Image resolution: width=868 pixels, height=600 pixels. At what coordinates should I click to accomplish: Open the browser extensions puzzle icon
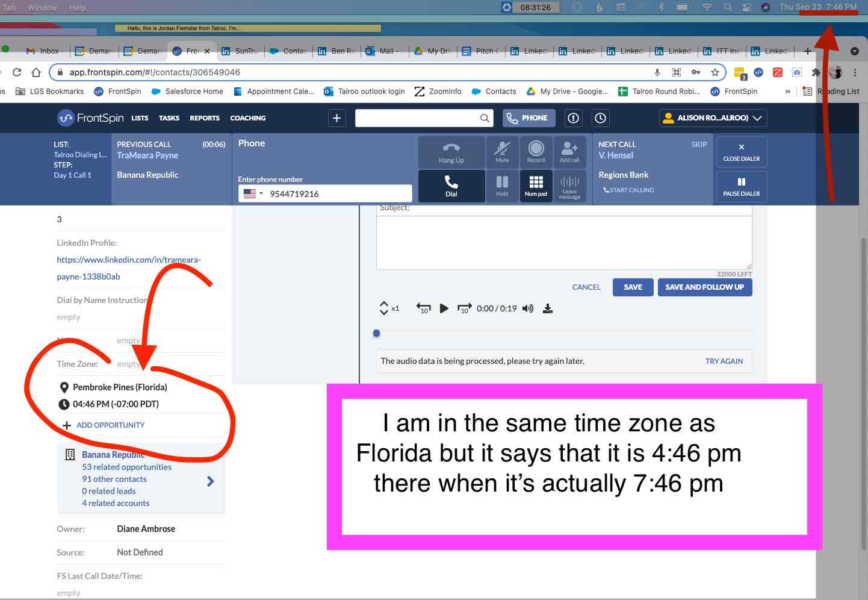pos(816,72)
